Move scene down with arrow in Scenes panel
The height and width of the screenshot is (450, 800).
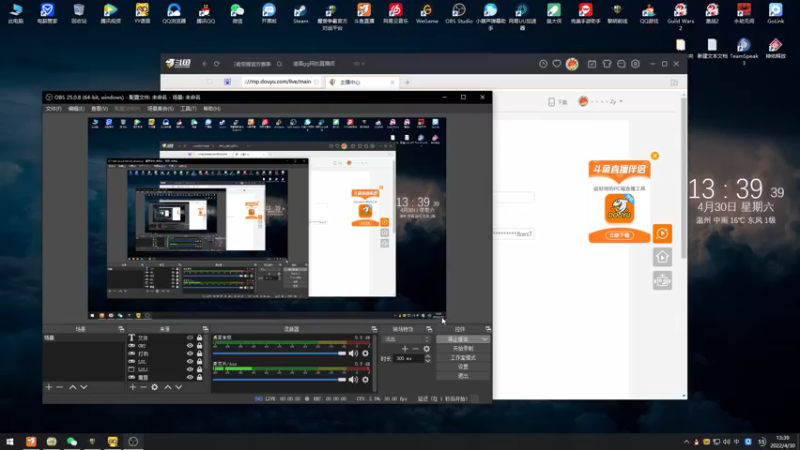tap(84, 387)
